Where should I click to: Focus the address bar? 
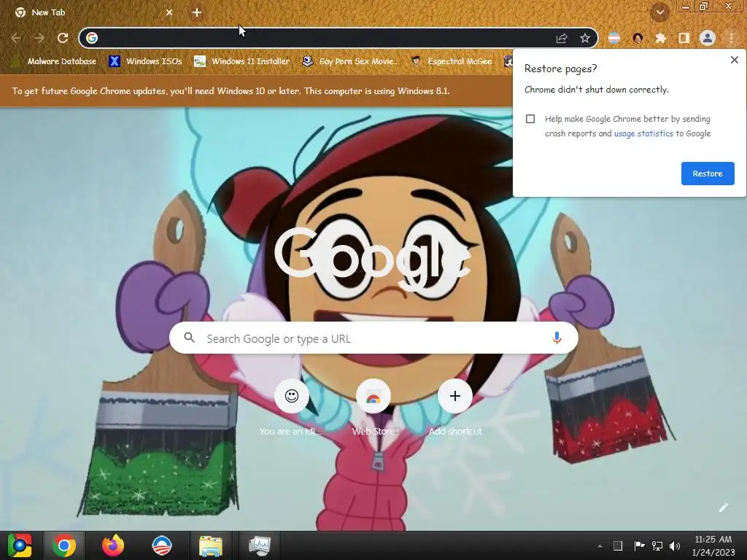324,38
